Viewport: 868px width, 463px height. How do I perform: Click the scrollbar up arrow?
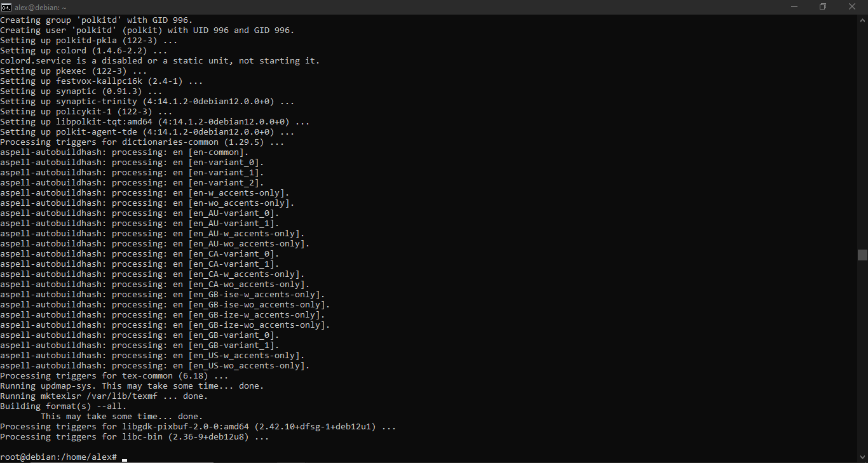point(864,19)
